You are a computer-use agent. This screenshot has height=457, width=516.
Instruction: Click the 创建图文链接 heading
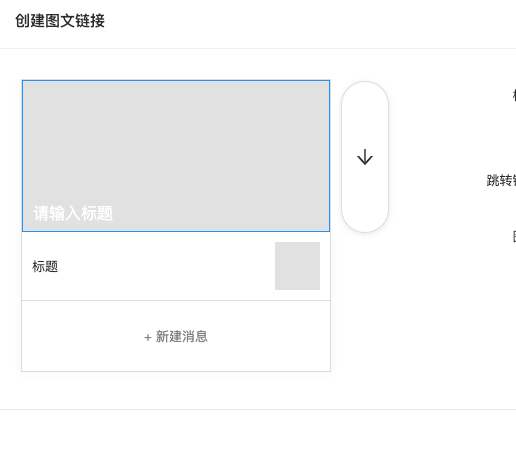click(60, 21)
